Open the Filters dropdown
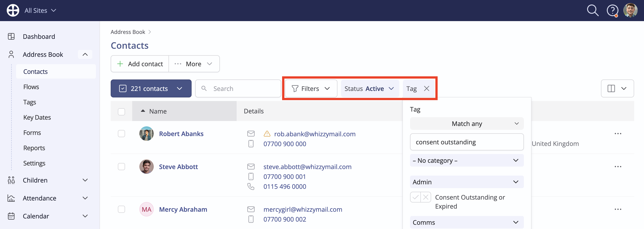Screen dimensions: 644x229 (311, 89)
